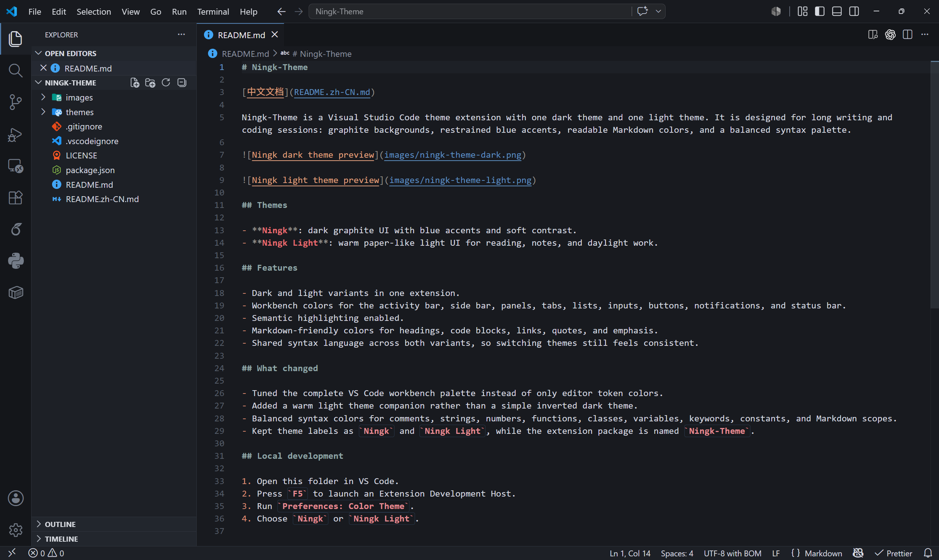This screenshot has width=939, height=560.
Task: Split the editor right
Action: [x=908, y=35]
